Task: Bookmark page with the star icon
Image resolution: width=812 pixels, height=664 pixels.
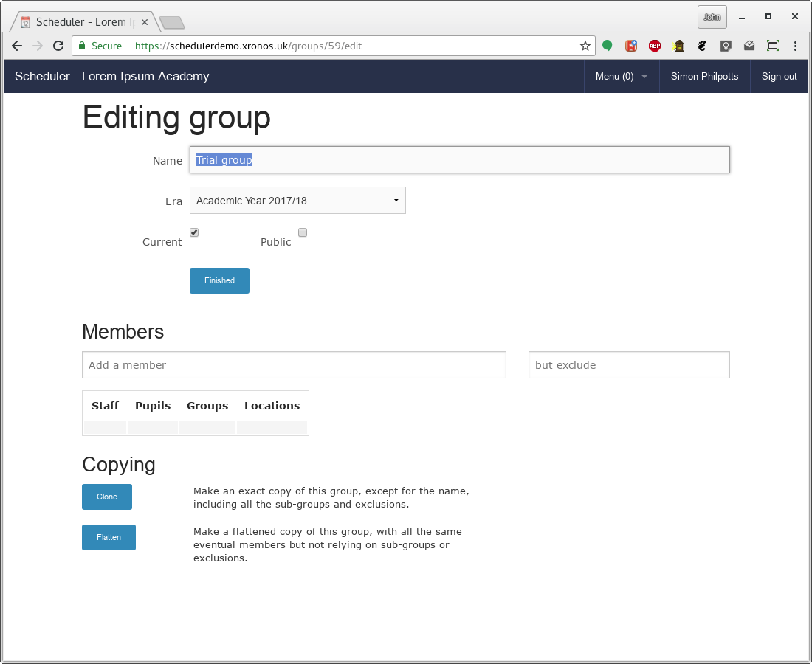Action: coord(585,46)
